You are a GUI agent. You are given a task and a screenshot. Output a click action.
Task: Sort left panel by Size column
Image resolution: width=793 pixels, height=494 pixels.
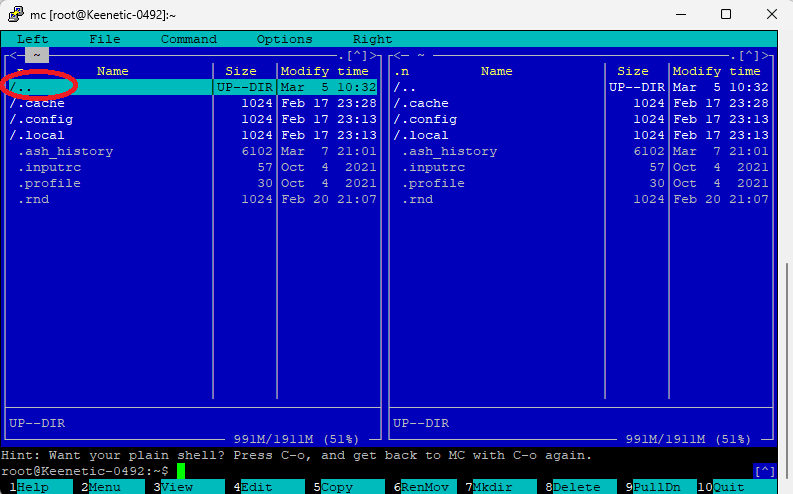point(241,71)
